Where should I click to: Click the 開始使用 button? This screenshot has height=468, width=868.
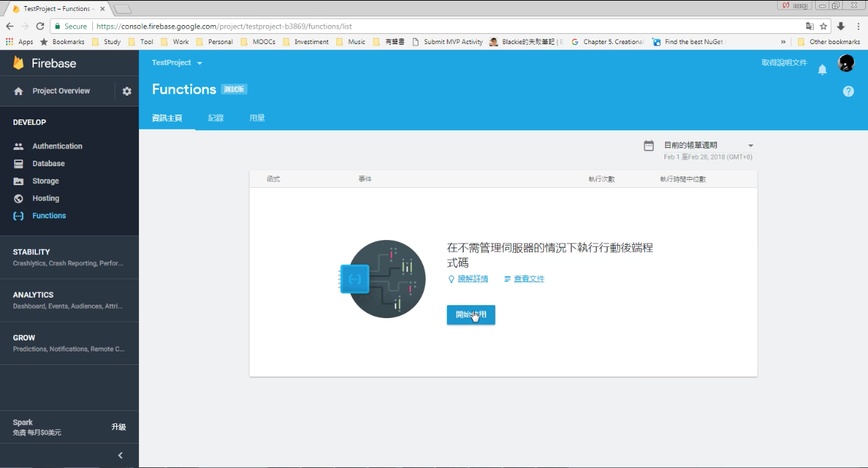point(471,315)
